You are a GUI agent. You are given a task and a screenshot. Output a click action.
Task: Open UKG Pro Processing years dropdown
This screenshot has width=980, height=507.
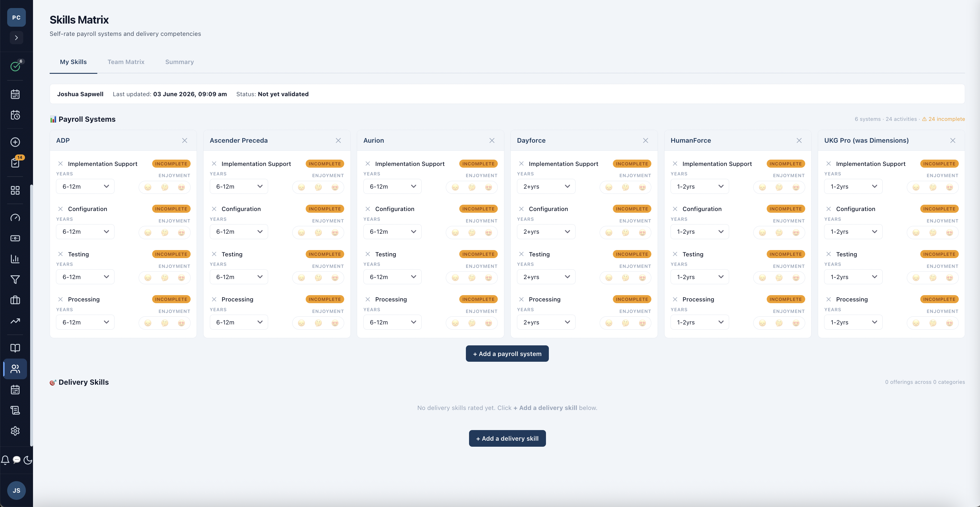coord(854,322)
